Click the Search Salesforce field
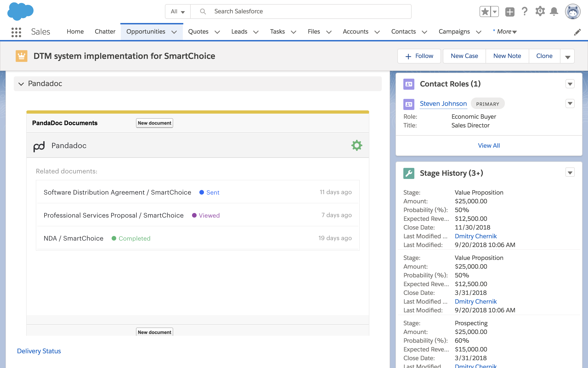Viewport: 588px width, 368px height. click(301, 11)
